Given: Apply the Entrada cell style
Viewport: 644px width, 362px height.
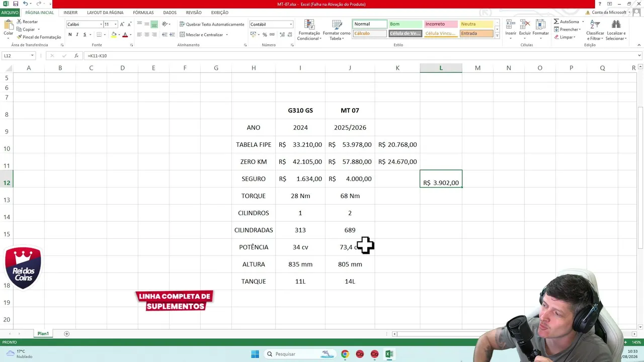Looking at the screenshot, I should pyautogui.click(x=476, y=34).
